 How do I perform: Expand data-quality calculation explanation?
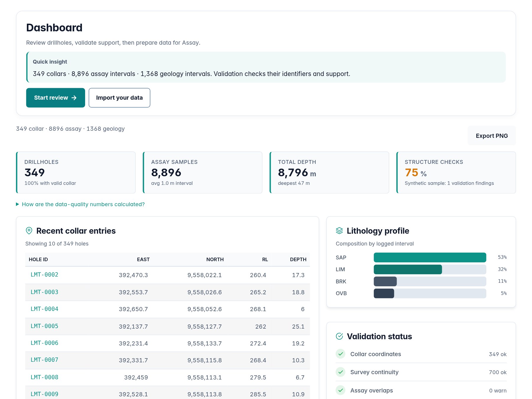(x=80, y=204)
